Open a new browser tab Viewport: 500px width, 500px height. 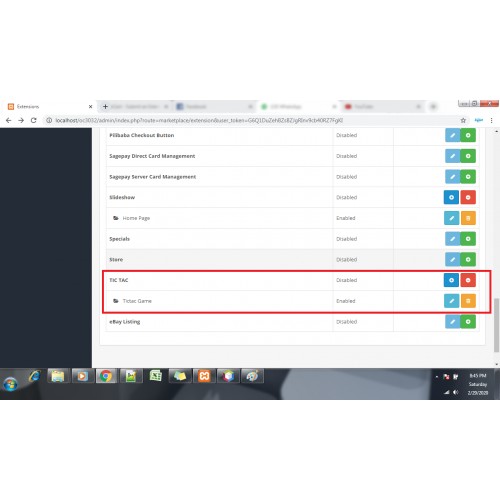[x=105, y=107]
